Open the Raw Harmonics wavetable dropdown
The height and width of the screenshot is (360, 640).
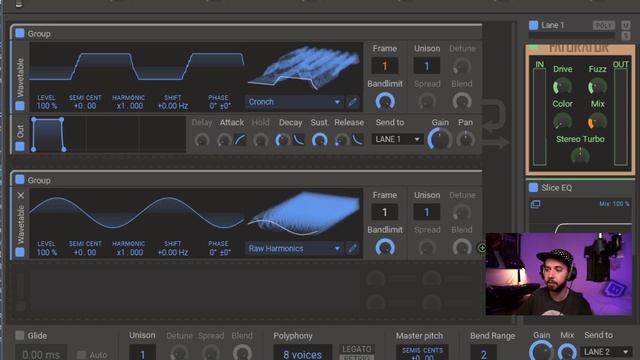coord(294,248)
